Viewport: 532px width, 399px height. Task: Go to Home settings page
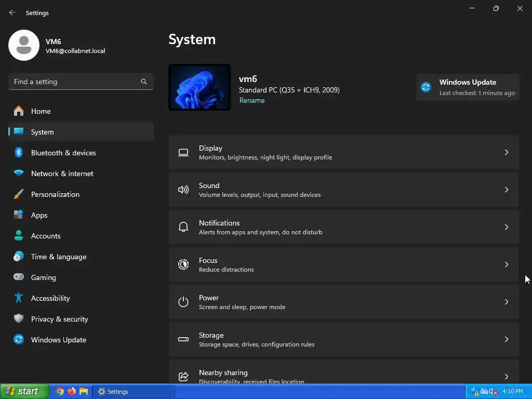click(81, 111)
